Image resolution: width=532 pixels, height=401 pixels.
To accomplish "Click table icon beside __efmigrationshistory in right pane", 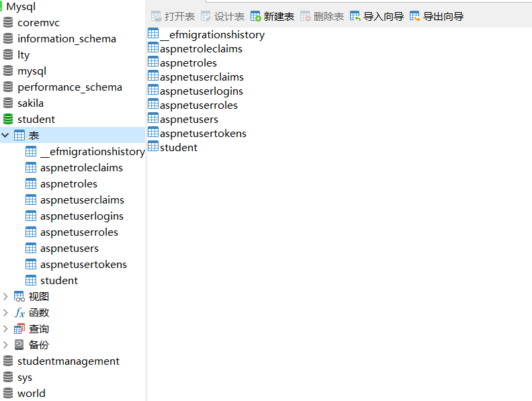I will 153,33.
